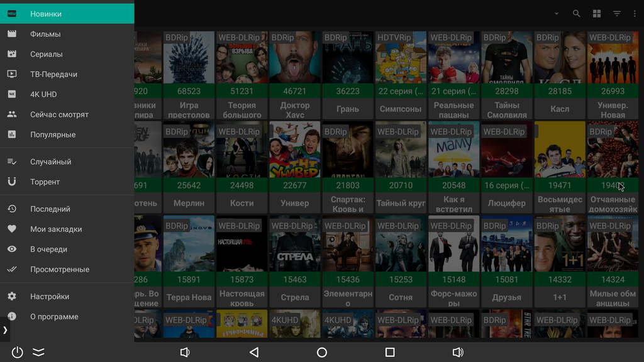Go to Фильмы menu entry
Image resolution: width=644 pixels, height=362 pixels.
[67, 34]
